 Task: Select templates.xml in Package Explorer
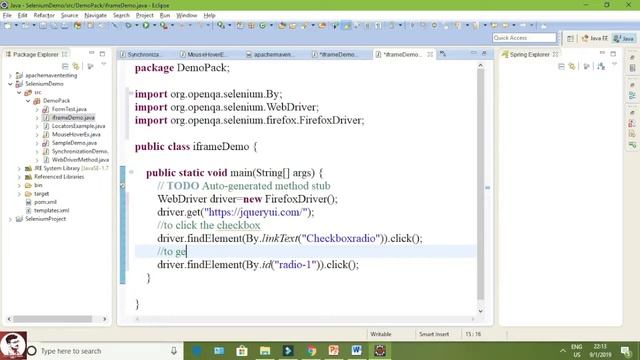coord(51,210)
